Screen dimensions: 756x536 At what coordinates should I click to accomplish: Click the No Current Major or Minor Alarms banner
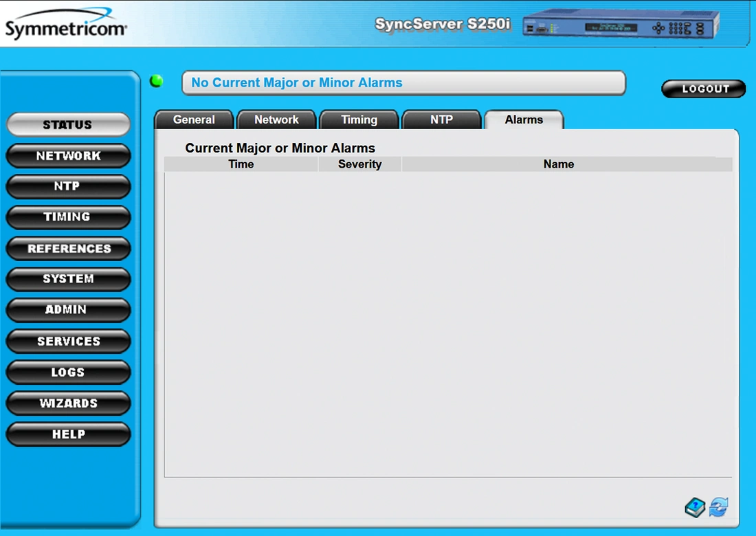[x=403, y=83]
